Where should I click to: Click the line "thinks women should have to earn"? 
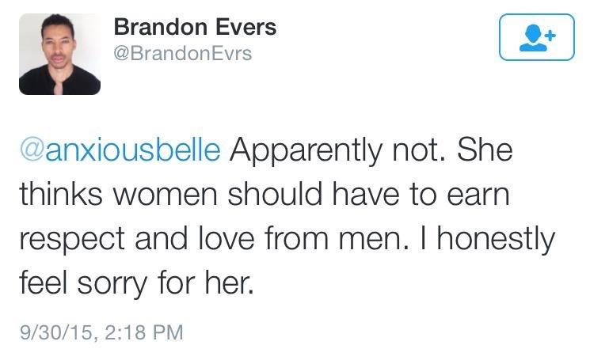click(x=262, y=194)
